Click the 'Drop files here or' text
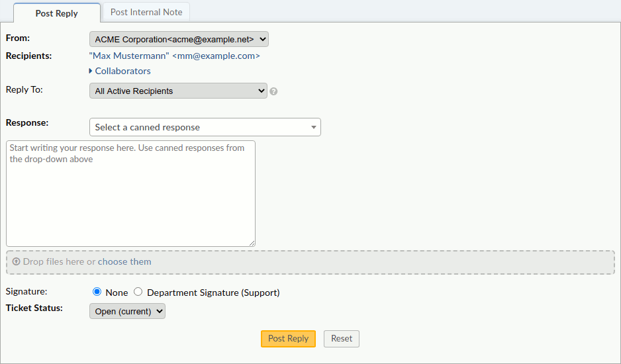The image size is (621, 364). coord(60,261)
